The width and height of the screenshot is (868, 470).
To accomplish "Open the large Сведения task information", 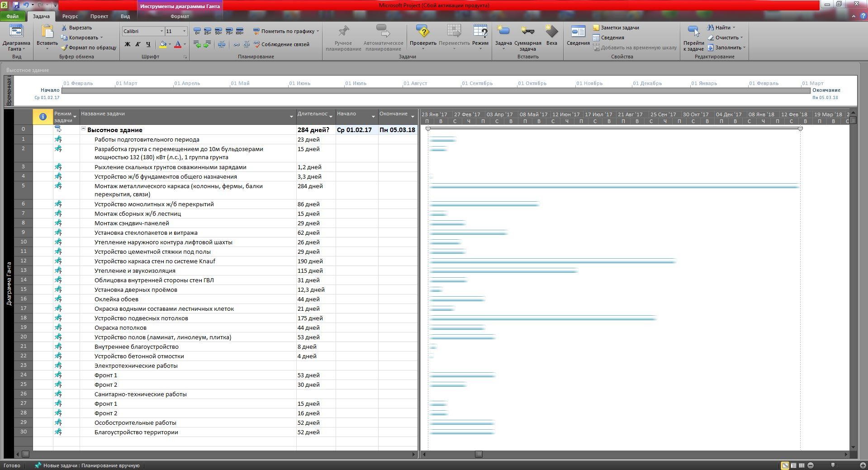I will pyautogui.click(x=578, y=36).
